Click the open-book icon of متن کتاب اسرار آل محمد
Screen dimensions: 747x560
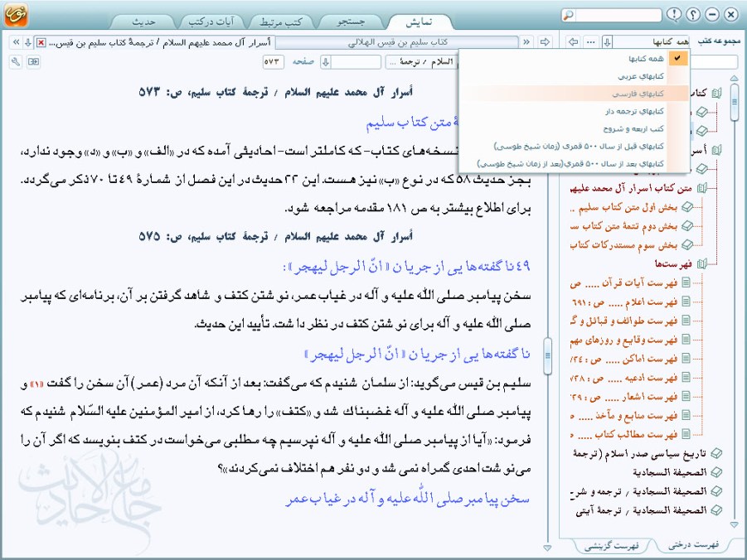tap(701, 188)
